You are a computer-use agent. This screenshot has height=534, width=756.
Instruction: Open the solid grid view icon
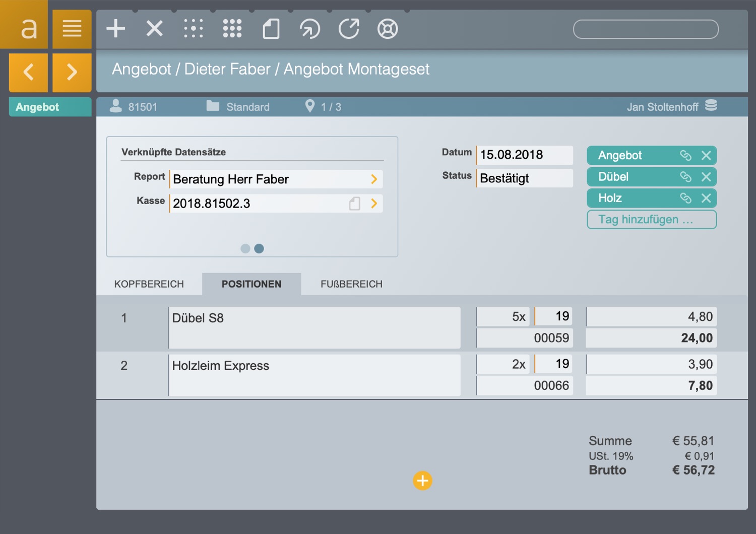pos(232,29)
